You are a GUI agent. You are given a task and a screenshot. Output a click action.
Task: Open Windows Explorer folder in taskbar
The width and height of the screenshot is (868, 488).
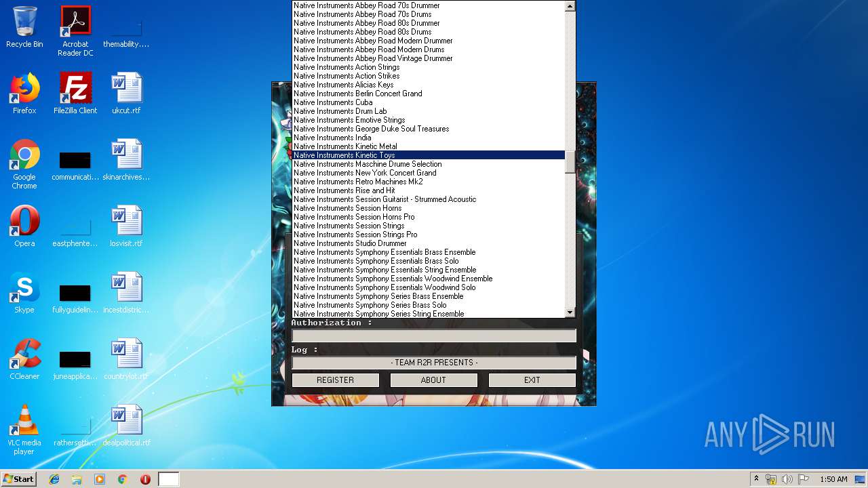point(77,479)
